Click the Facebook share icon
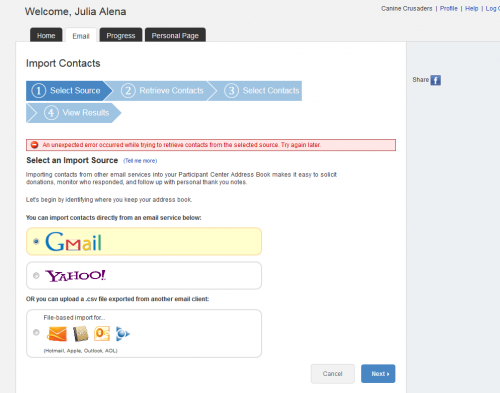The image size is (500, 393). (435, 80)
